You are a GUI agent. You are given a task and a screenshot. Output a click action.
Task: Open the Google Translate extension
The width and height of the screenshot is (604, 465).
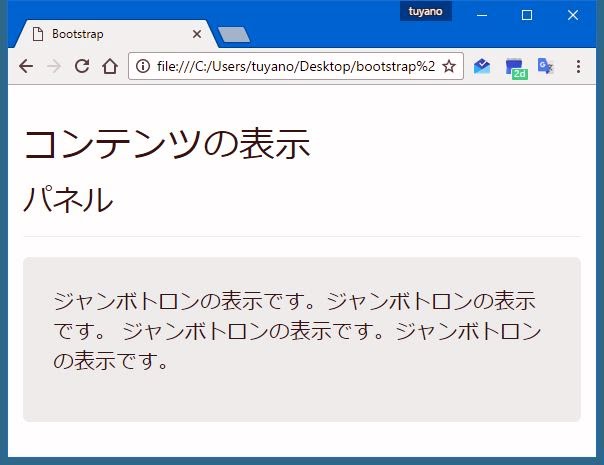click(x=545, y=66)
